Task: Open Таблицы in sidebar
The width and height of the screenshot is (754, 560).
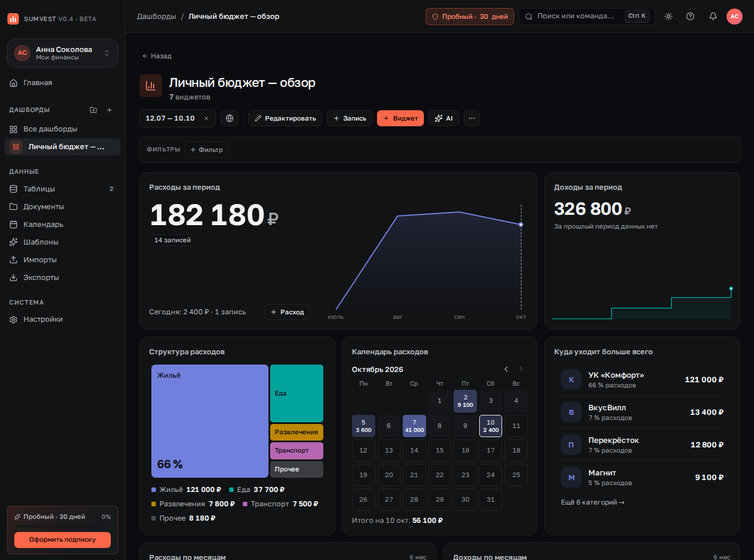Action: pyautogui.click(x=62, y=189)
